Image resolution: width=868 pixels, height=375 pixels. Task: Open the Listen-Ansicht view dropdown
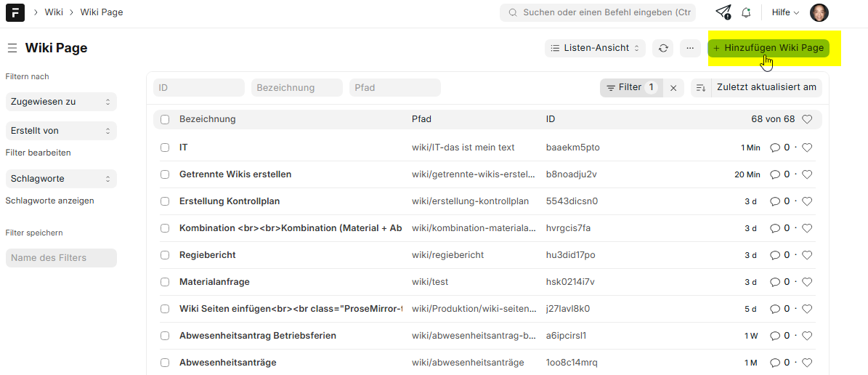(595, 48)
